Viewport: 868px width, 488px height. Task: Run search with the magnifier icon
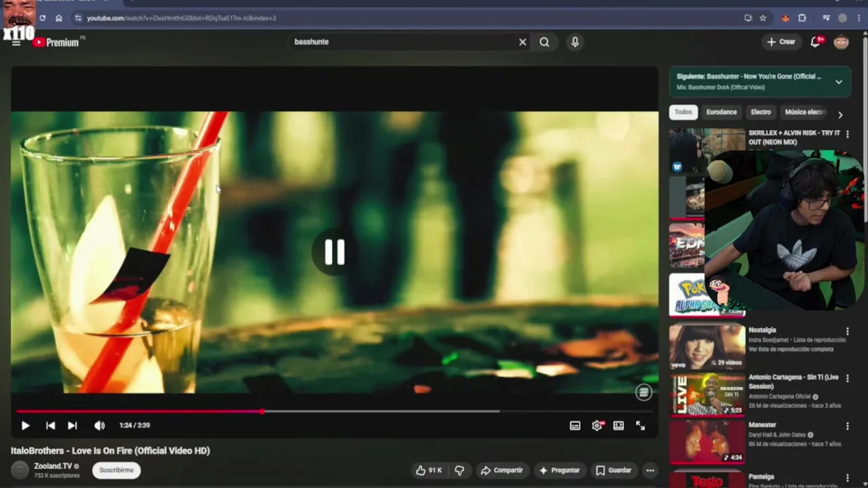tap(545, 42)
